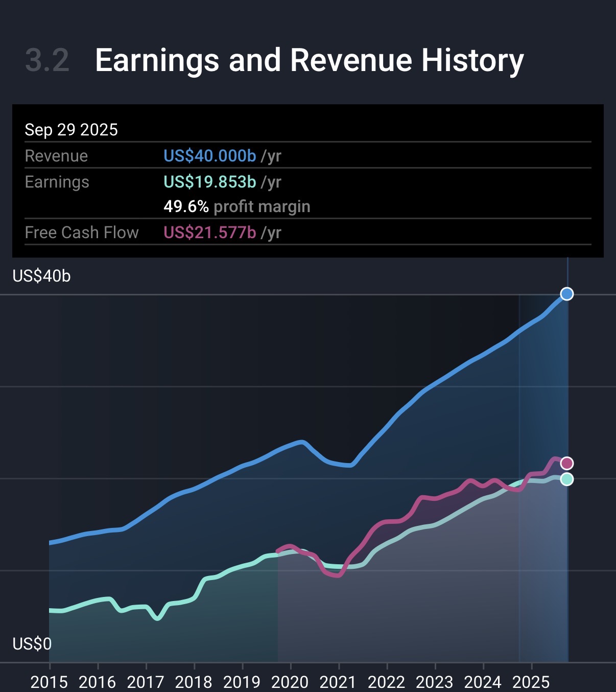616x692 pixels.
Task: Click the teal earnings data point marker
Action: 566,479
